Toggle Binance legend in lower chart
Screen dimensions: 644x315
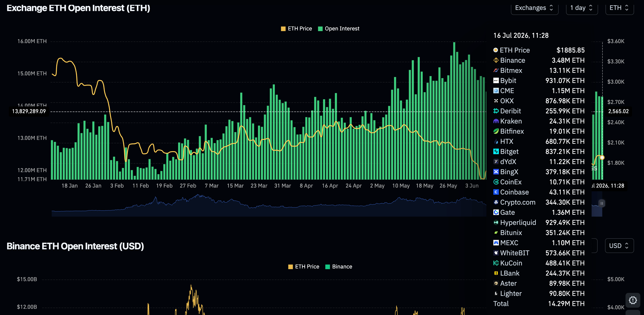click(338, 267)
